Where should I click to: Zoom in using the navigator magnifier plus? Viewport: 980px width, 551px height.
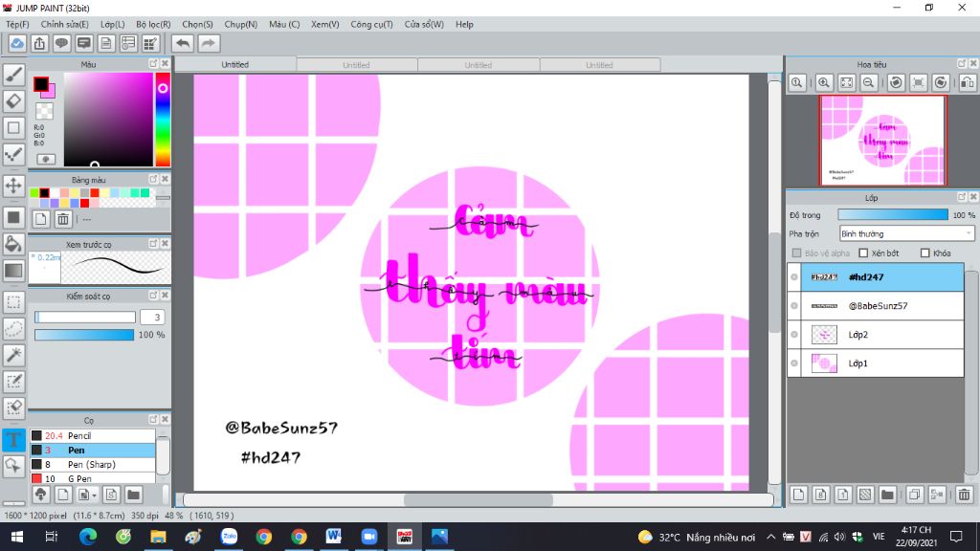point(824,82)
